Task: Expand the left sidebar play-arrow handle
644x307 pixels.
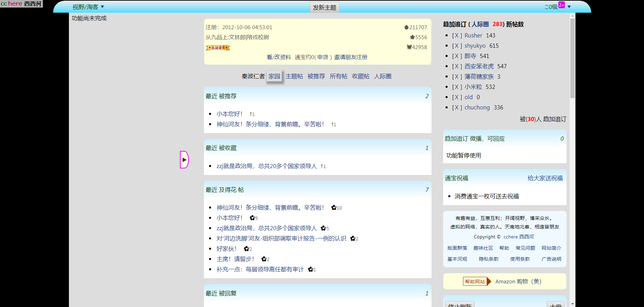Action: pyautogui.click(x=184, y=160)
